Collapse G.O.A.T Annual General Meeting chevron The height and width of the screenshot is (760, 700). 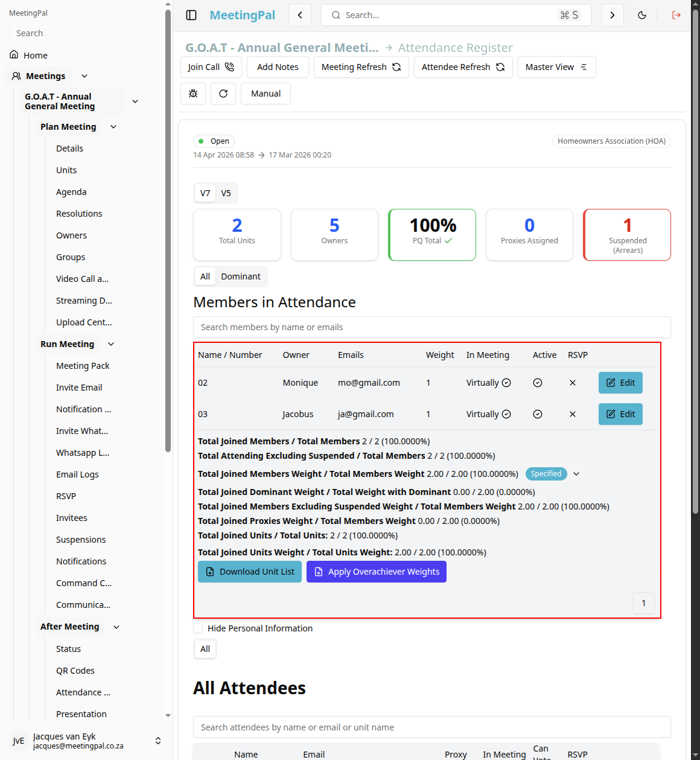tap(135, 101)
